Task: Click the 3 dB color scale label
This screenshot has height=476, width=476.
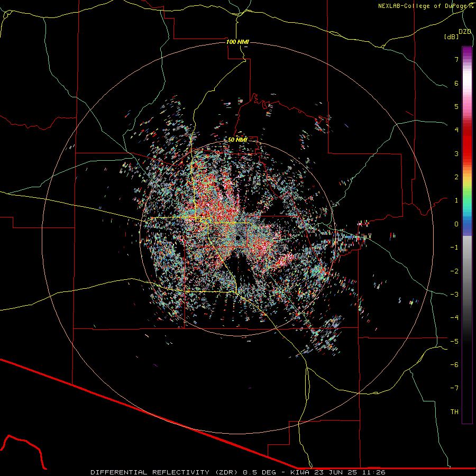Action: [456, 153]
